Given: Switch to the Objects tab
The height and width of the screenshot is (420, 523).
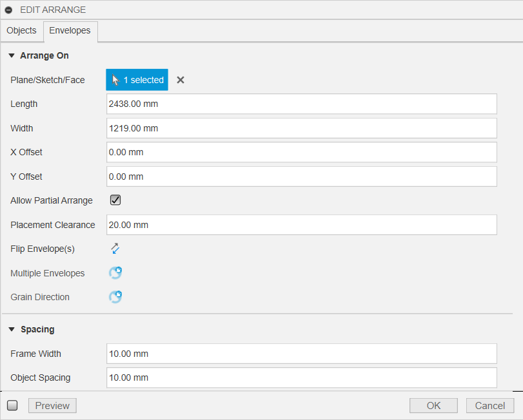Looking at the screenshot, I should [21, 31].
